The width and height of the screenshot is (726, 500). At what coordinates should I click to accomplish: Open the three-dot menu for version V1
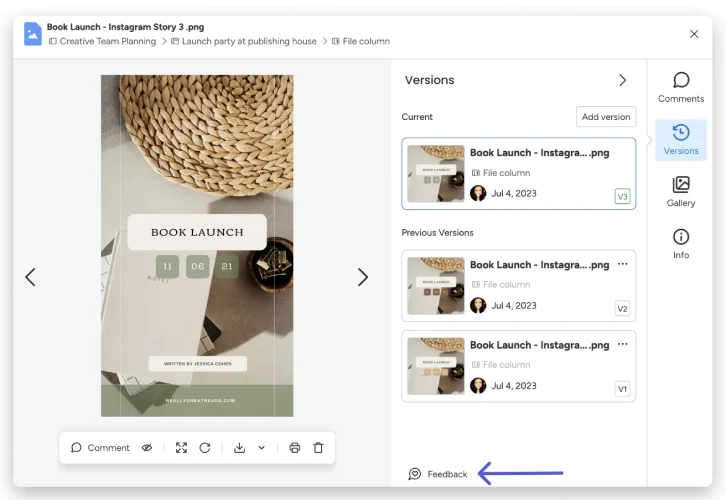click(623, 344)
